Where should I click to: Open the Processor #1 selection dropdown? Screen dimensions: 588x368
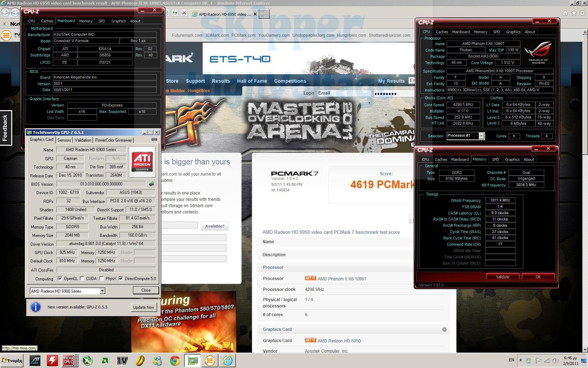point(481,136)
